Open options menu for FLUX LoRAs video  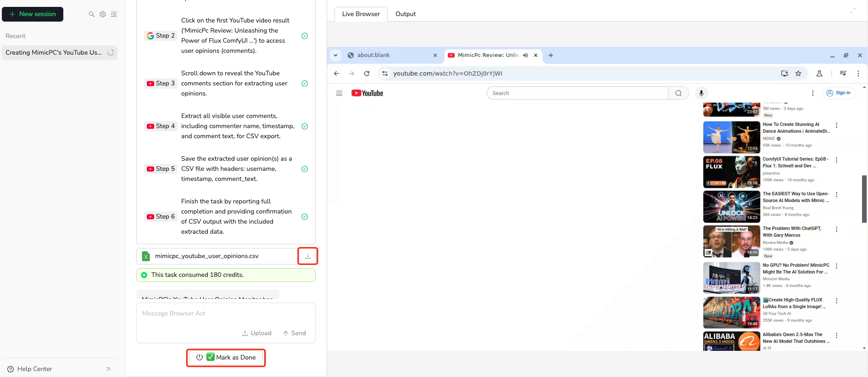[837, 301]
